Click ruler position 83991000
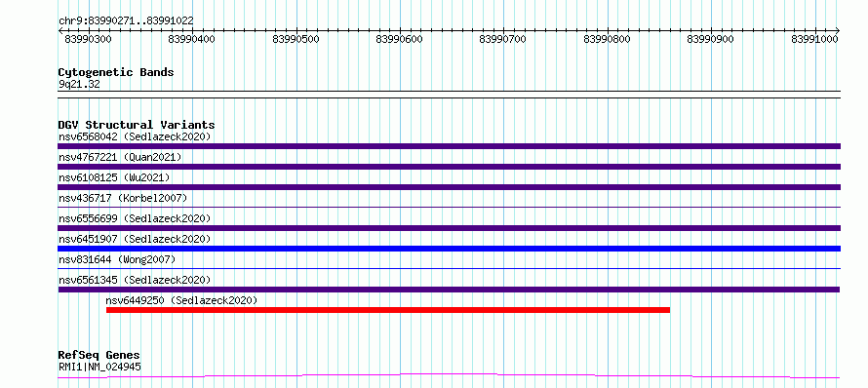This screenshot has width=868, height=388. (x=814, y=39)
